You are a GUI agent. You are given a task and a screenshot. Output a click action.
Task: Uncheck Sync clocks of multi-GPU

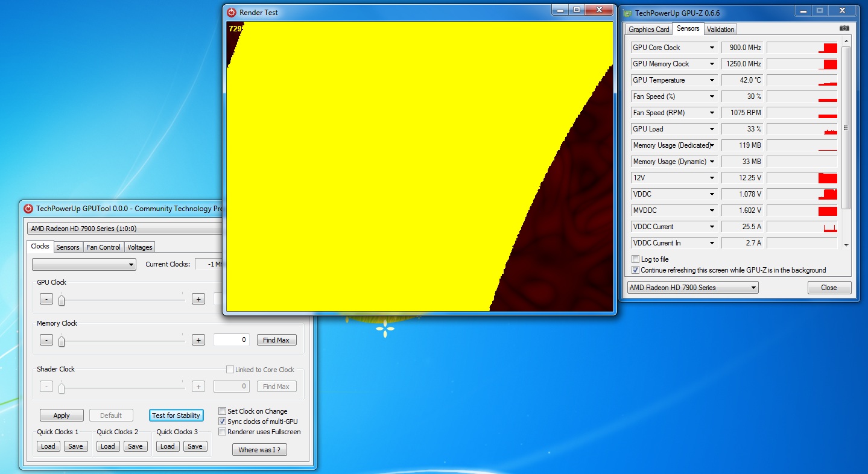click(x=222, y=422)
